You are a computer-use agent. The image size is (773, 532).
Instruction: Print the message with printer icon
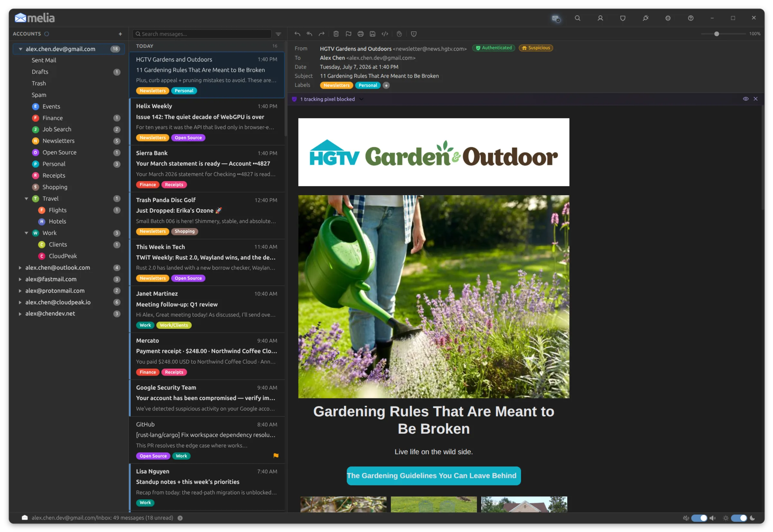[x=360, y=34]
